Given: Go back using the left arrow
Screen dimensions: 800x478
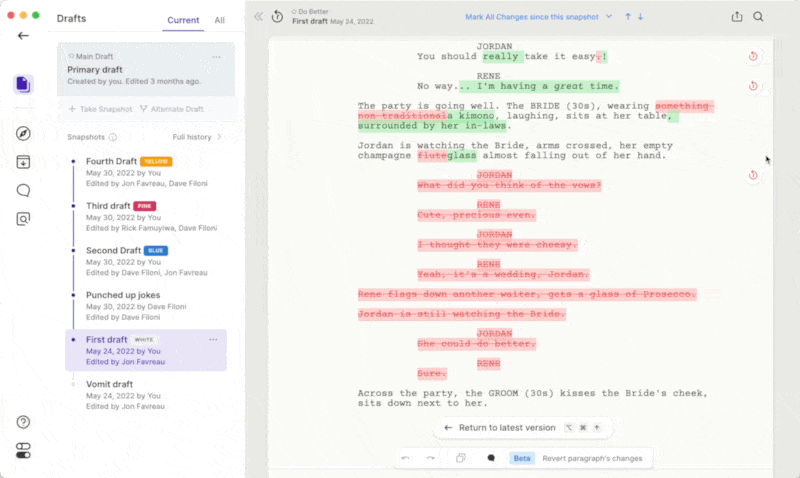Looking at the screenshot, I should point(23,36).
